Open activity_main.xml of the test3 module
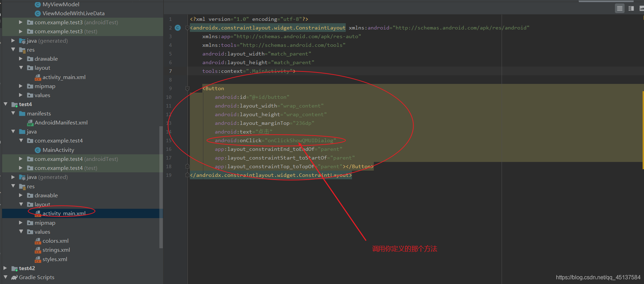Screen dimensions: 644x284 64,77
